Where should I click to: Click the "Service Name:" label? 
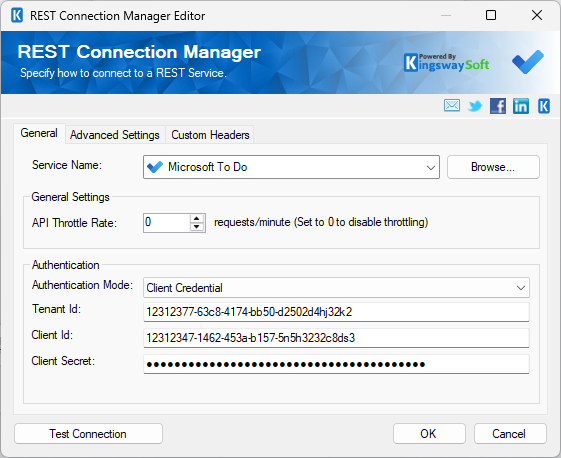click(67, 165)
